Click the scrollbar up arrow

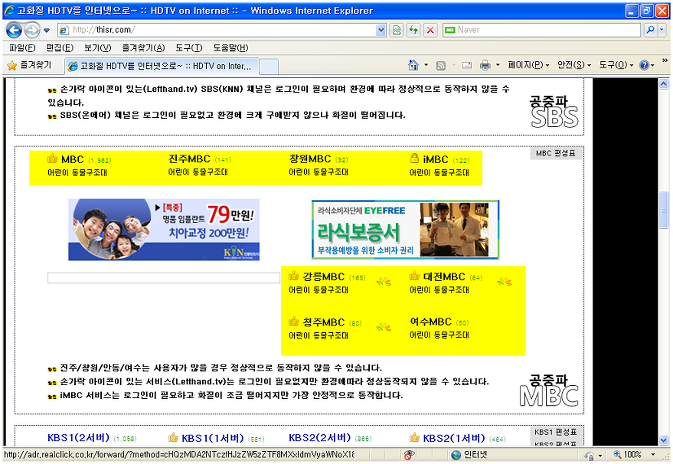(x=664, y=84)
